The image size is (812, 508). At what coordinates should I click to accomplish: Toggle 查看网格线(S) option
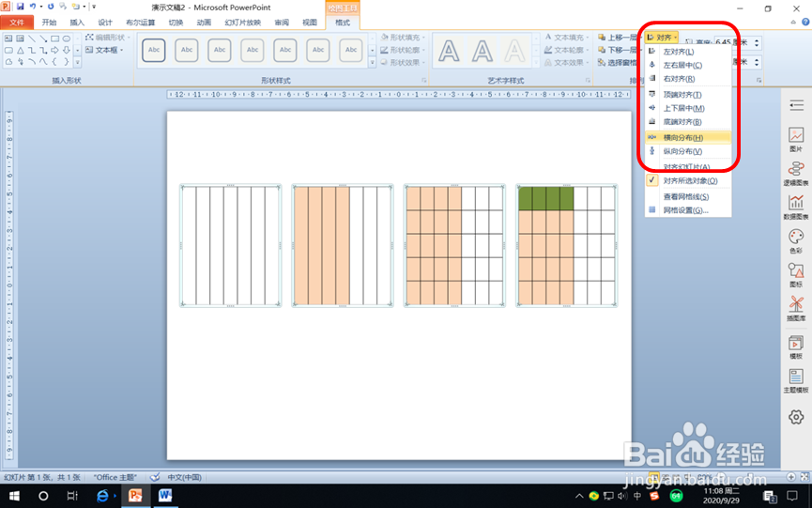click(x=688, y=197)
